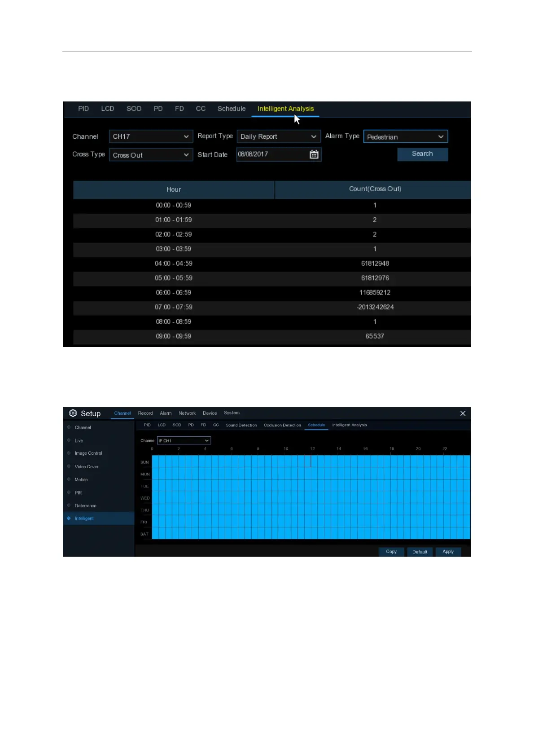Click the Search button
Image resolution: width=534 pixels, height=756 pixels.
point(423,154)
